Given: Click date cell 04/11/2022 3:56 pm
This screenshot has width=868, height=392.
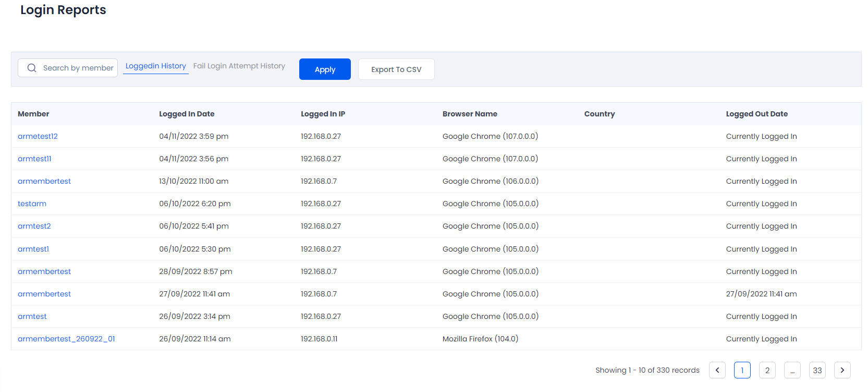Looking at the screenshot, I should click(x=194, y=159).
